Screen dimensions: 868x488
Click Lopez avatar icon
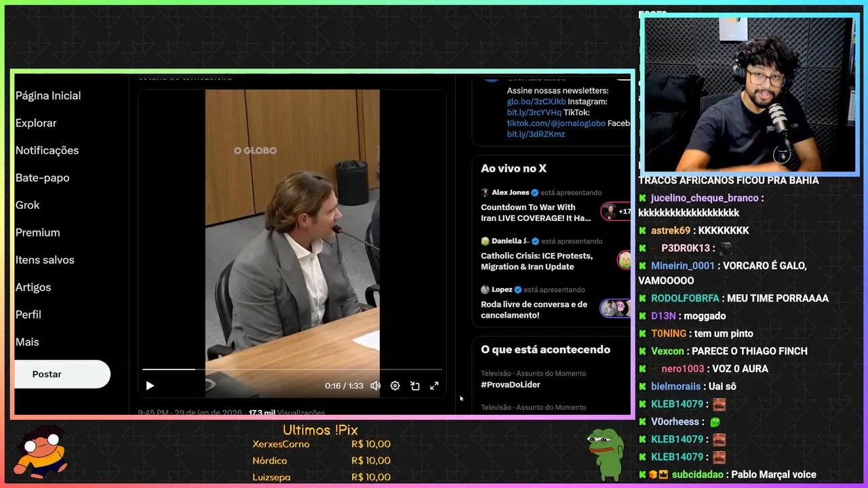click(x=485, y=290)
